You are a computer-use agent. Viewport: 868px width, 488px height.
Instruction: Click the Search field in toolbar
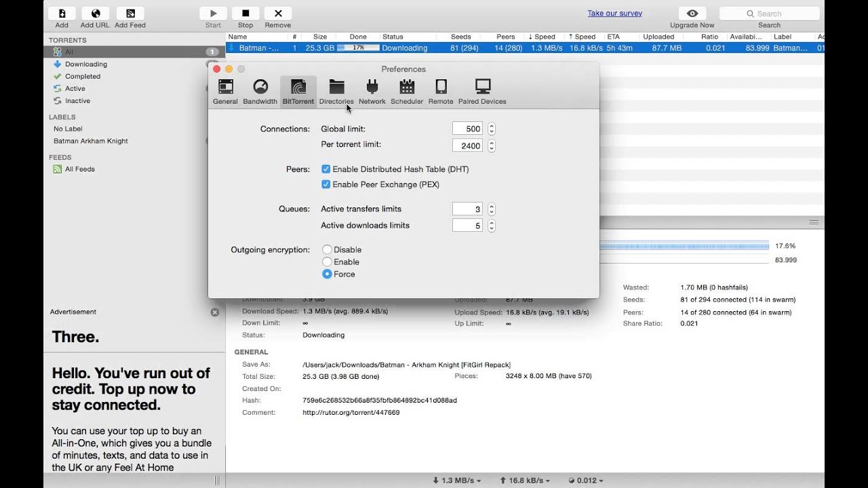coord(769,14)
